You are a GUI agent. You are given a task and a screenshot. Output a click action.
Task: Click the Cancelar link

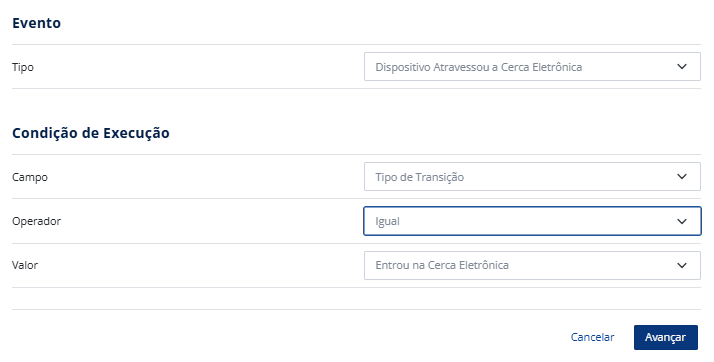click(592, 337)
